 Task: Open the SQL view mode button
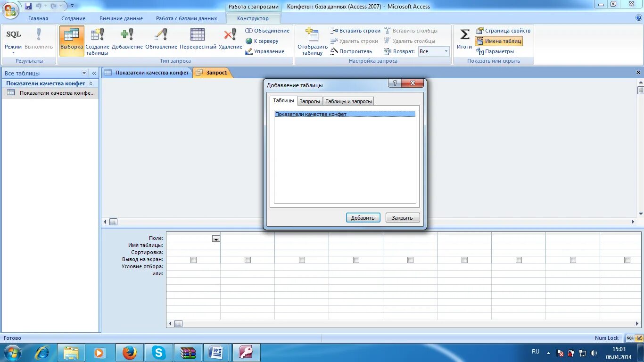pos(13,40)
